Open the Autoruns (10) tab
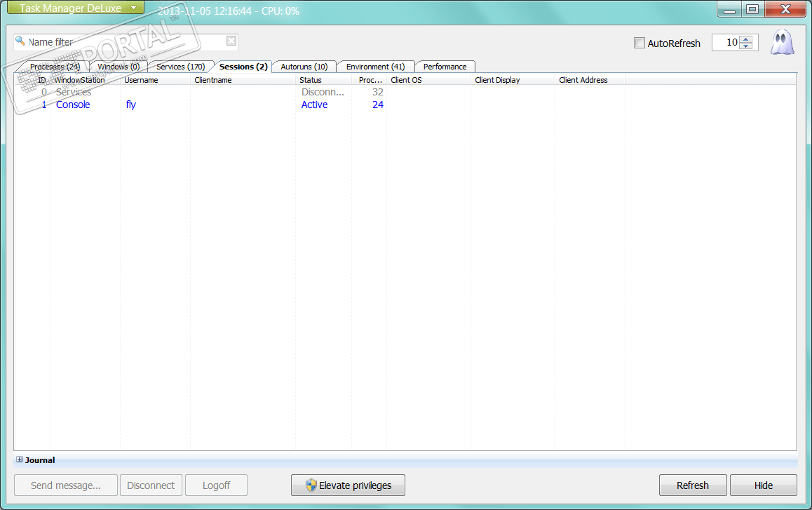The height and width of the screenshot is (510, 812). (304, 67)
